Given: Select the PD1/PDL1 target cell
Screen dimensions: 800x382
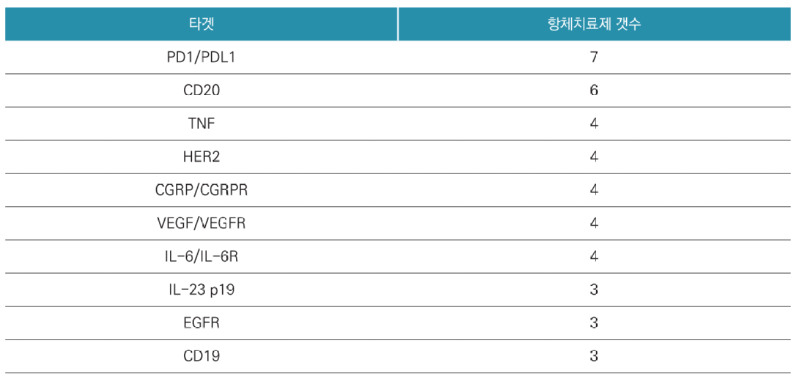Looking at the screenshot, I should 201,57.
